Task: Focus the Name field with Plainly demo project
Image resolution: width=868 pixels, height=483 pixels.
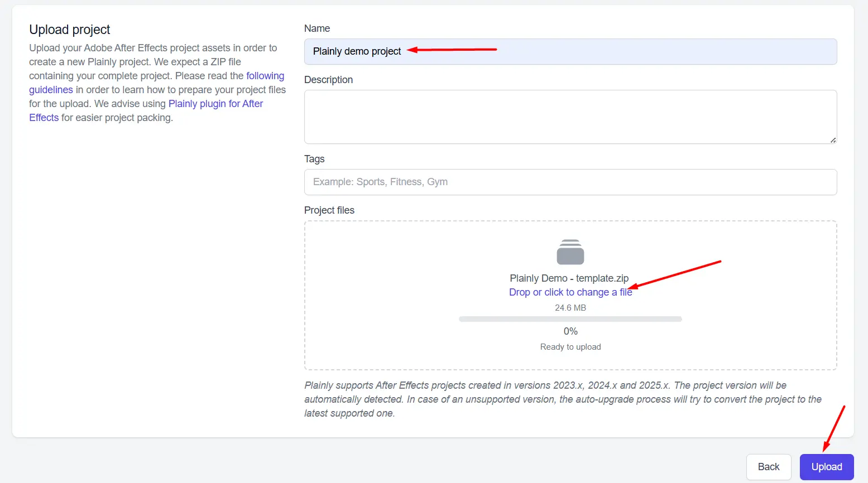Action: click(x=570, y=51)
